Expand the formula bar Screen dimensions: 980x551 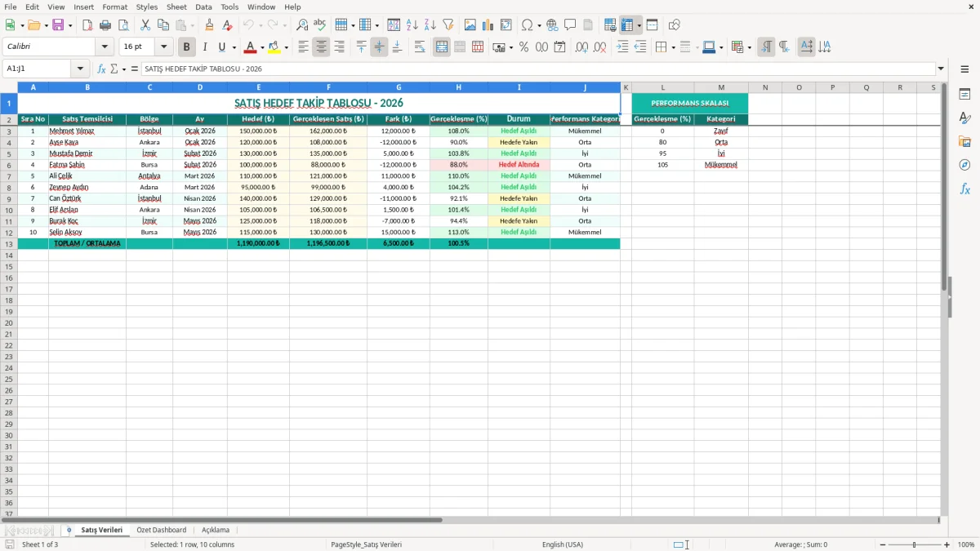(x=941, y=69)
